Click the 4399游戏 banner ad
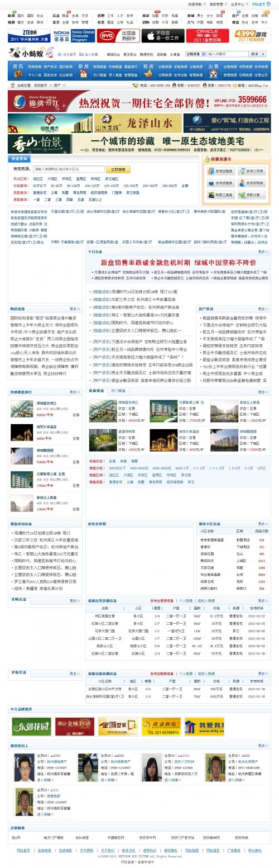The height and width of the screenshot is (868, 279). (251, 36)
